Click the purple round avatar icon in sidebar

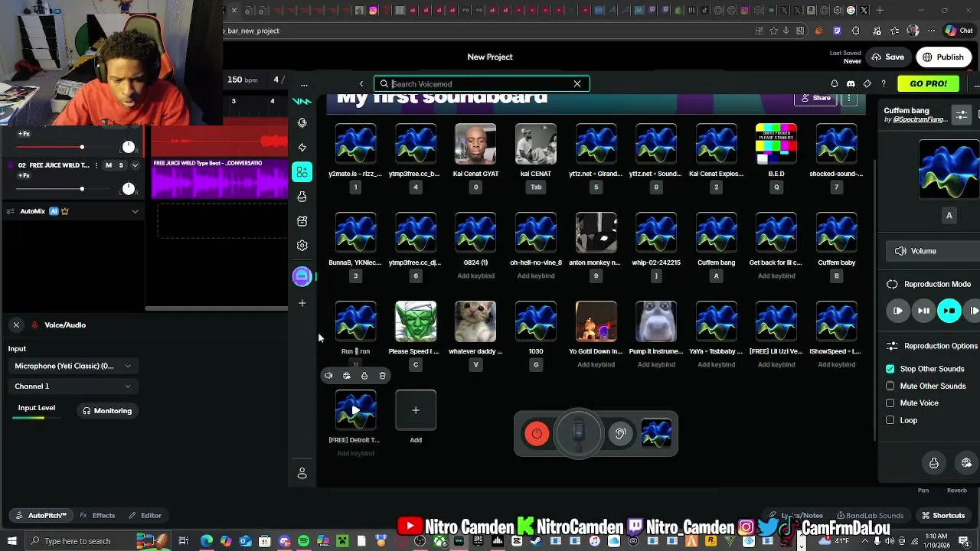[x=302, y=276]
